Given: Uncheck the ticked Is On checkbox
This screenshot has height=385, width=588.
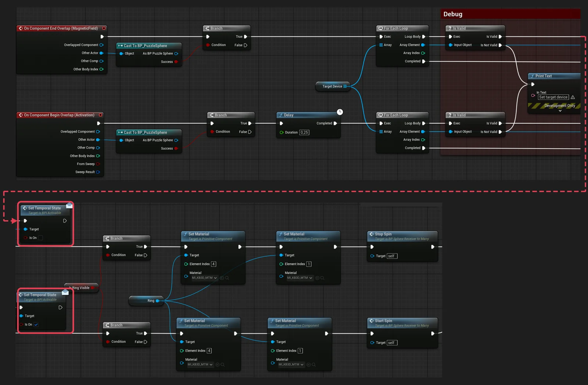Looking at the screenshot, I should [36, 325].
